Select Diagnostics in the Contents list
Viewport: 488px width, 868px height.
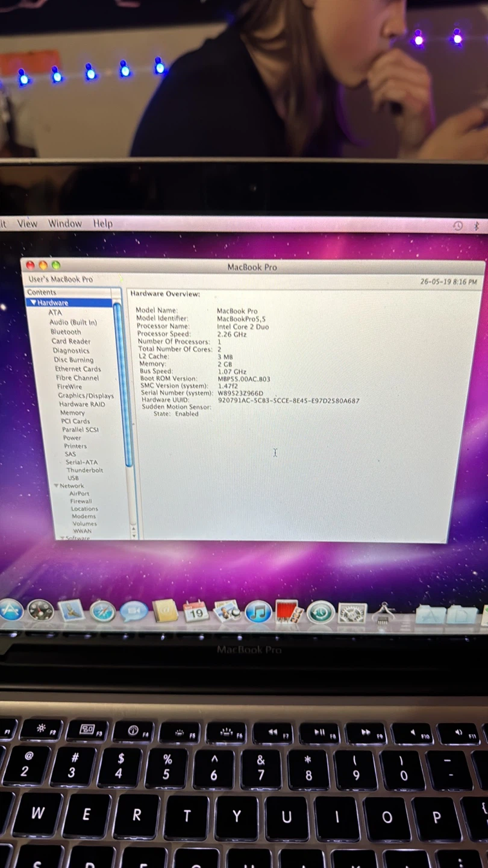point(70,351)
